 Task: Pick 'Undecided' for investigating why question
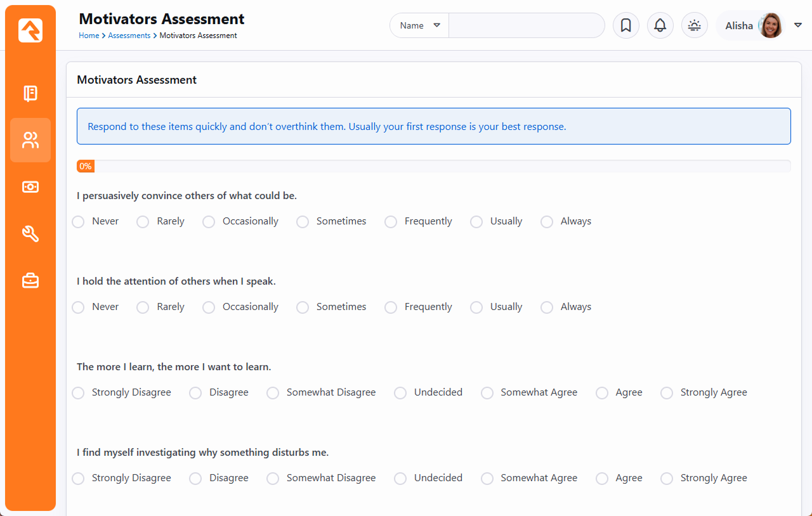[x=400, y=479]
